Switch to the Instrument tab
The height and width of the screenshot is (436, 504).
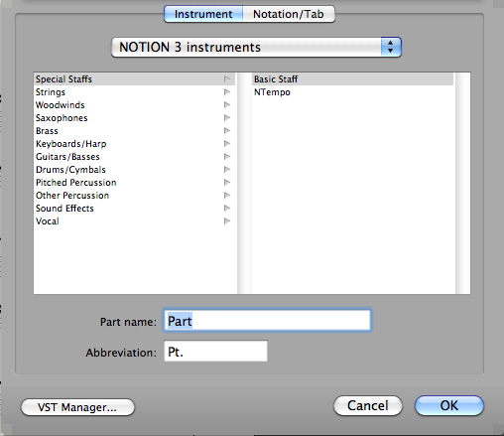click(203, 14)
